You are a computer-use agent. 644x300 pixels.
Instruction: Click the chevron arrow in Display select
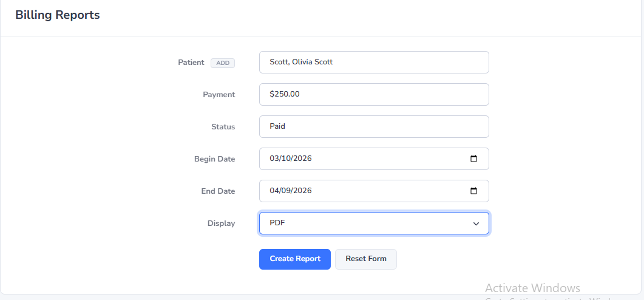click(x=476, y=223)
